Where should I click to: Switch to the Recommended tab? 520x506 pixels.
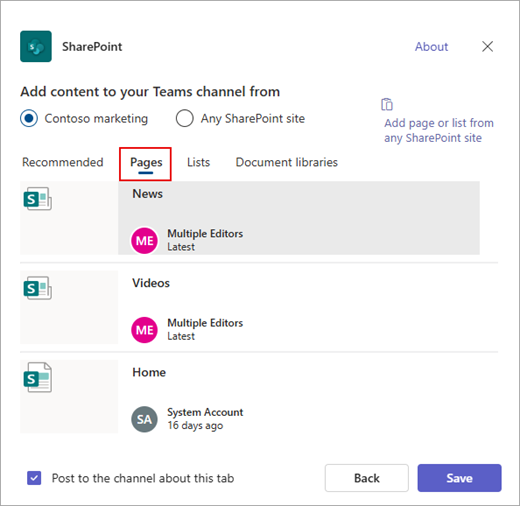(x=63, y=162)
